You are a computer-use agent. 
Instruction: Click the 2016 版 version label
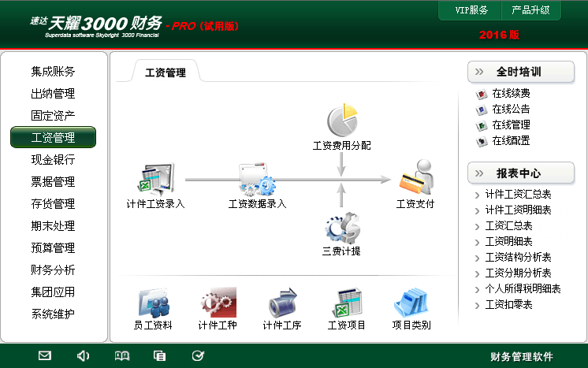pyautogui.click(x=499, y=35)
